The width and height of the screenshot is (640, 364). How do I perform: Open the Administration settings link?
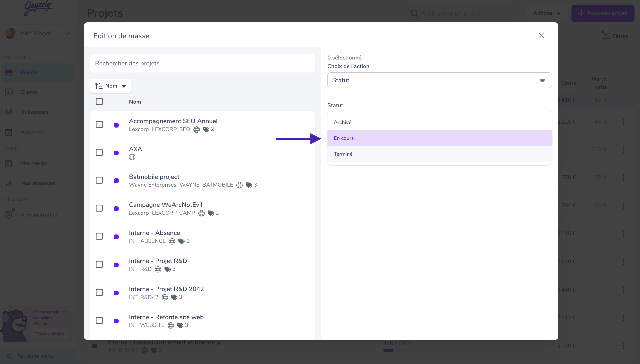tap(38, 215)
